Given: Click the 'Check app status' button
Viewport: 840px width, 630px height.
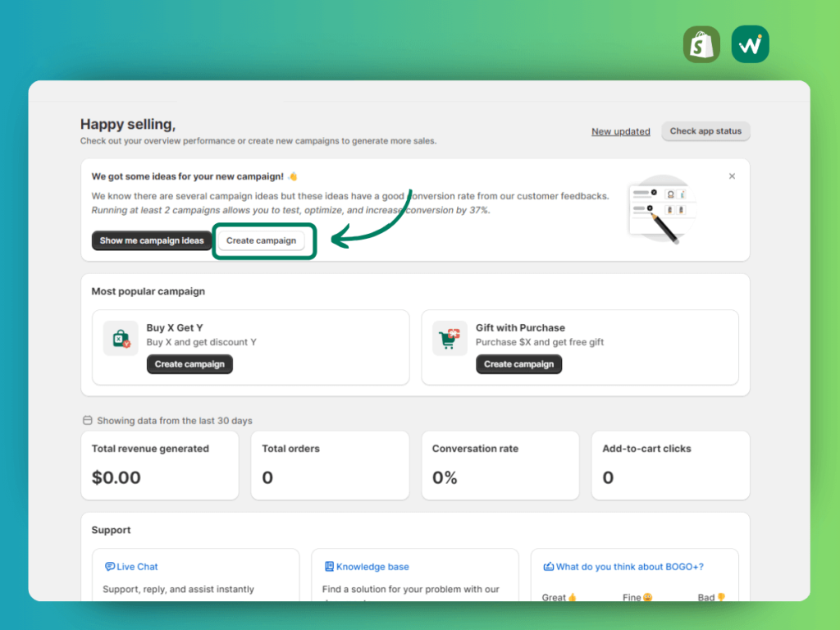Looking at the screenshot, I should pyautogui.click(x=705, y=131).
